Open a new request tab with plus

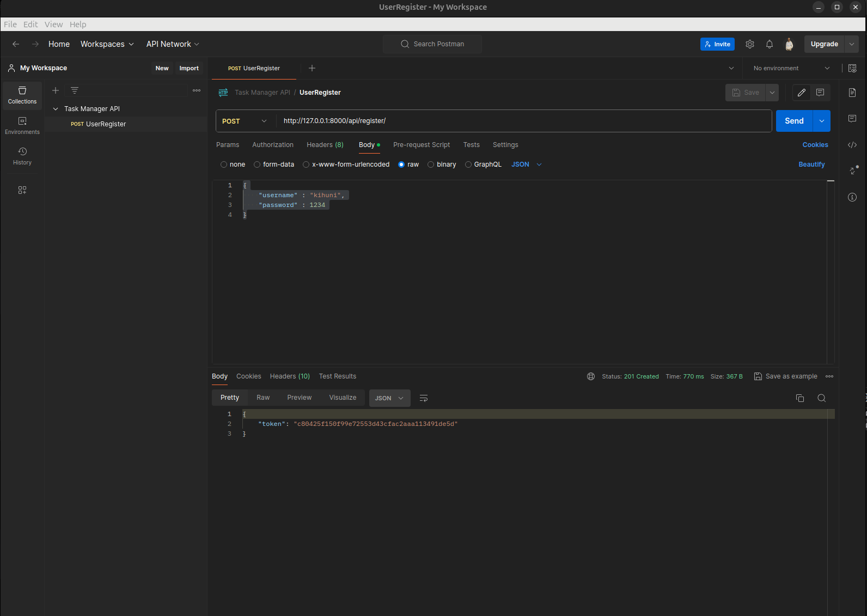[312, 68]
